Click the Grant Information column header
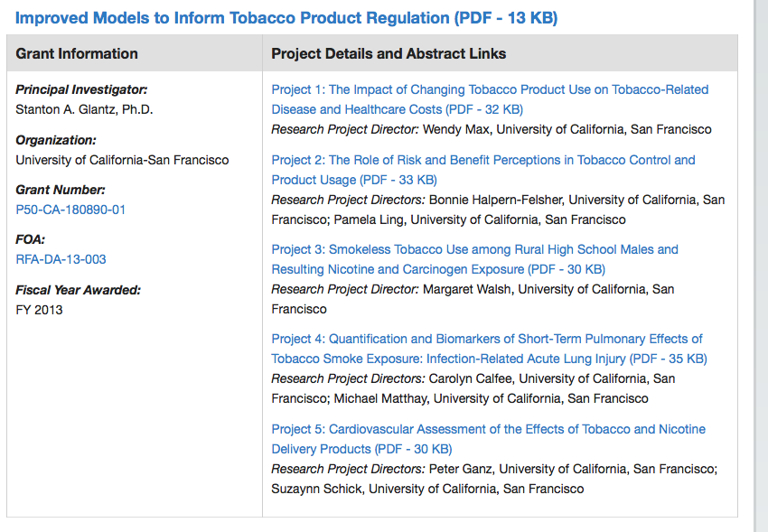768x532 pixels. tap(77, 54)
